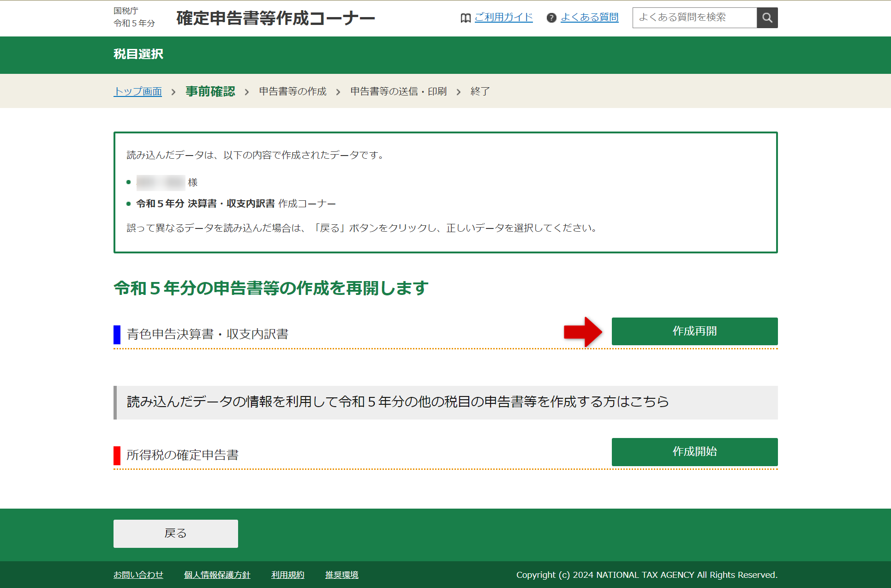Open the よくある質問 link
Screen dimensions: 891x588
(x=589, y=17)
